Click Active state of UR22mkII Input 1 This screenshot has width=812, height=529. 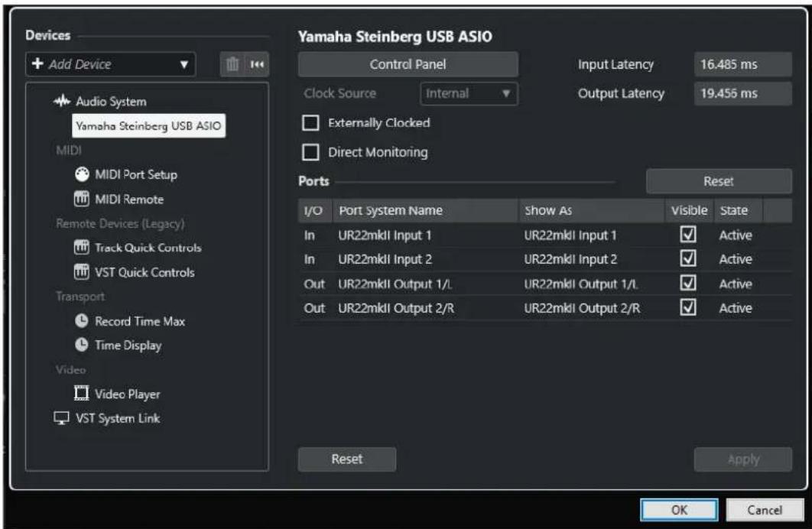tap(736, 235)
